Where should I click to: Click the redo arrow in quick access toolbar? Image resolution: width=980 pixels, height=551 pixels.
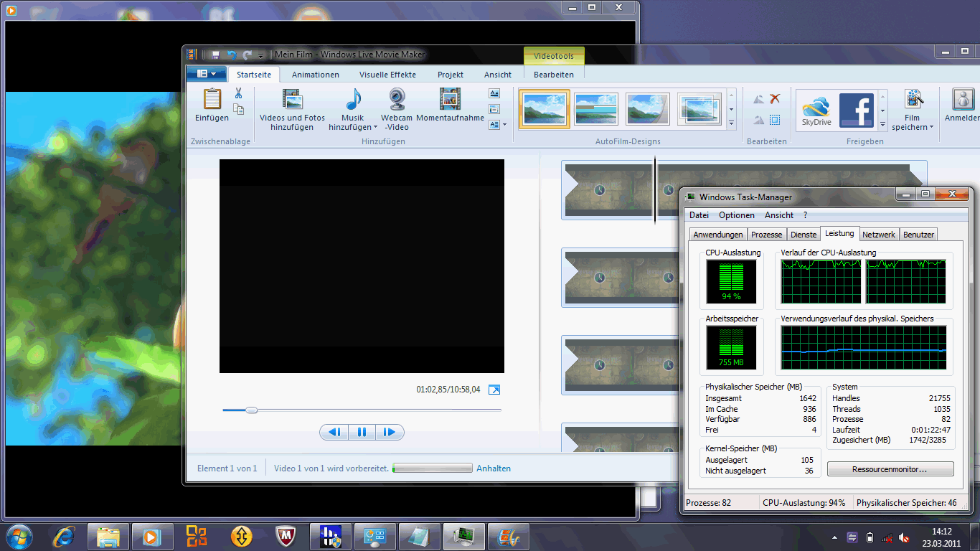pos(248,55)
